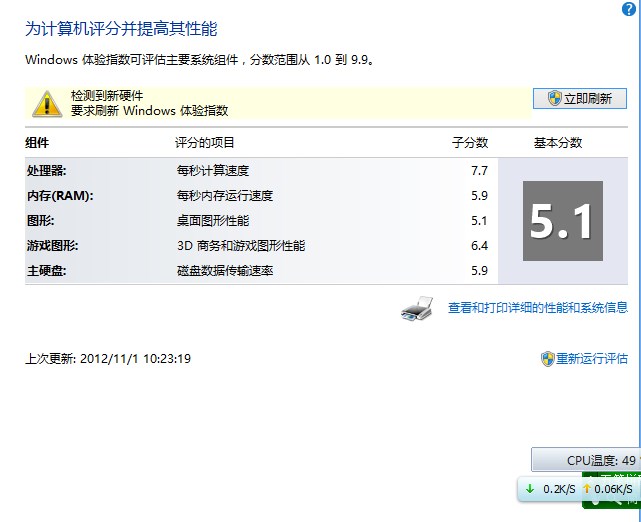The height and width of the screenshot is (522, 641).
Task: Click the shield icon on 立即刷新 button
Action: (x=554, y=98)
